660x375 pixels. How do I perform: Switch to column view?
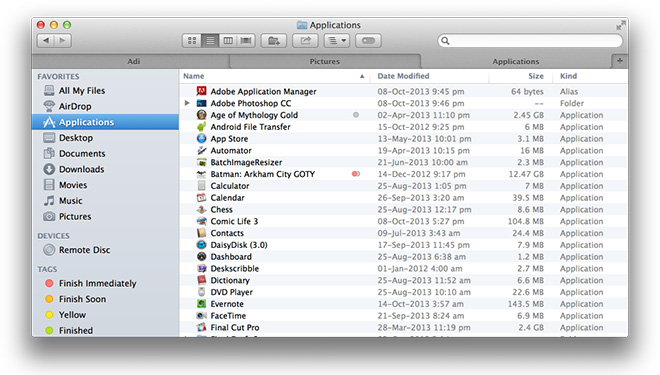(x=228, y=40)
